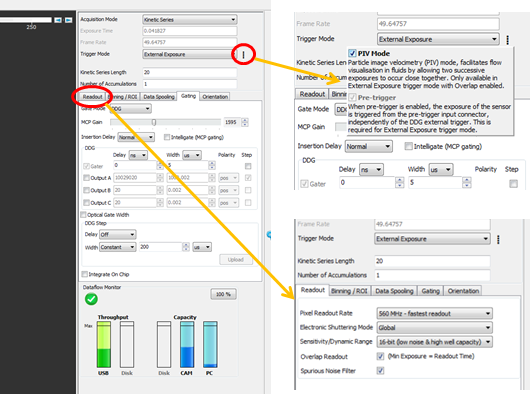Open the Width unit us dropdown in the top-right inset

pyautogui.click(x=441, y=170)
